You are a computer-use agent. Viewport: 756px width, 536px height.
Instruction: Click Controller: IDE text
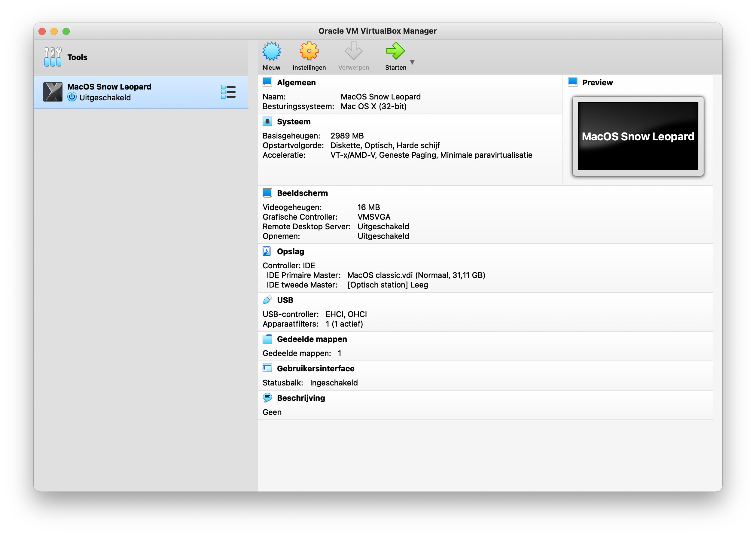pos(289,266)
